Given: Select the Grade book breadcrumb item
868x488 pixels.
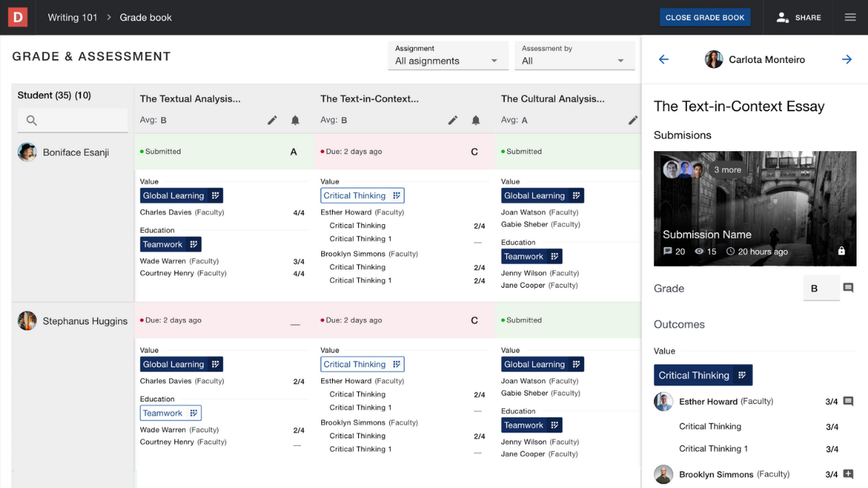Looking at the screenshot, I should (x=145, y=17).
